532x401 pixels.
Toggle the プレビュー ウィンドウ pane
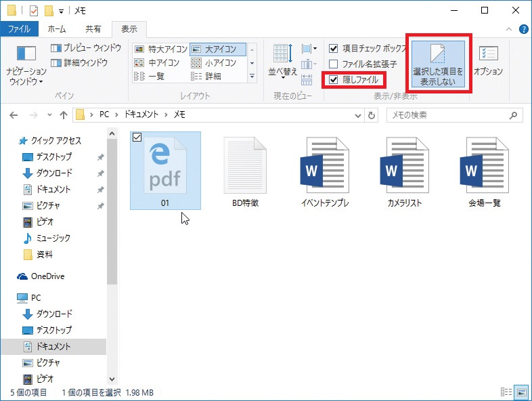click(86, 48)
